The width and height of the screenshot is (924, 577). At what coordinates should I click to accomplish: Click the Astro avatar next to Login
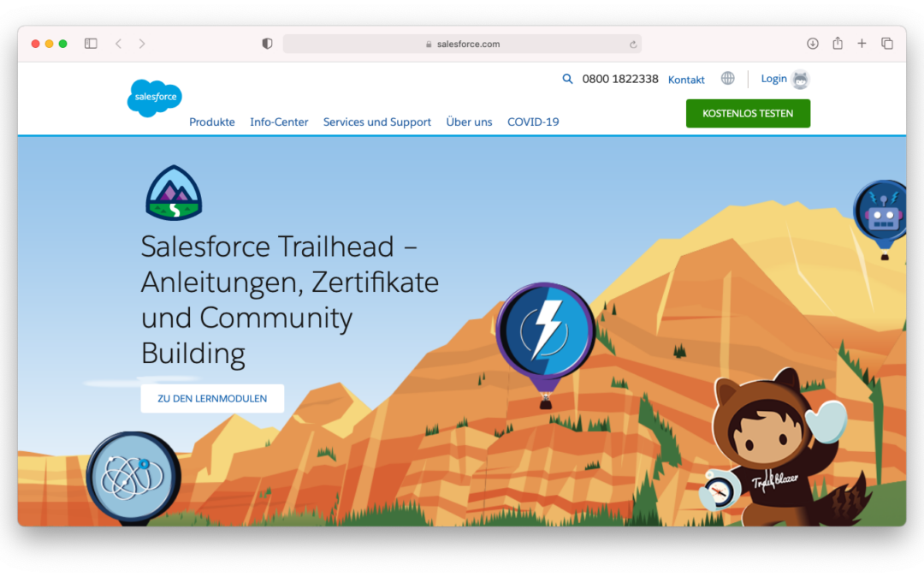pos(800,80)
